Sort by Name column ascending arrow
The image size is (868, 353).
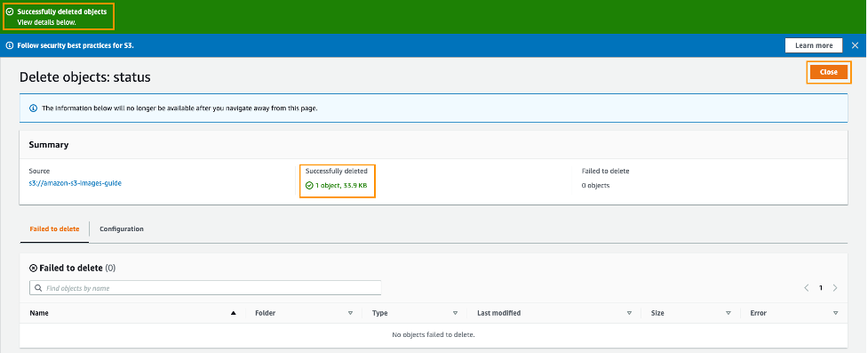tap(233, 313)
